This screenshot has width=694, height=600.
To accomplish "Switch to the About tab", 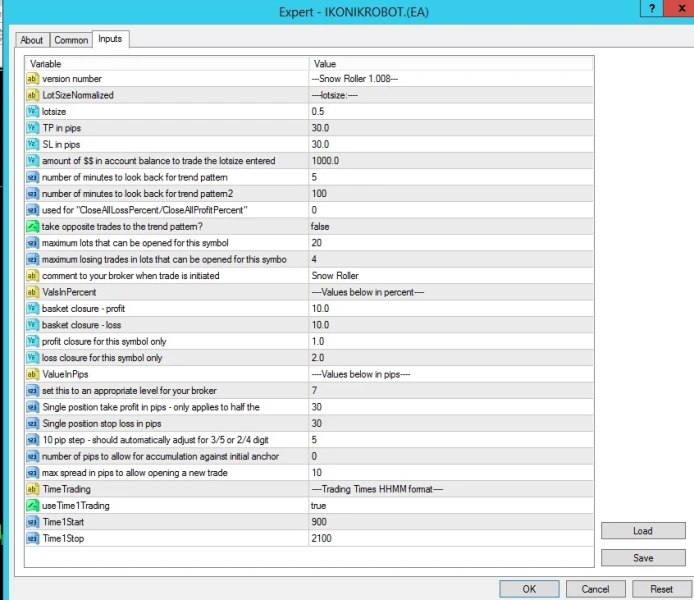I will (x=32, y=40).
